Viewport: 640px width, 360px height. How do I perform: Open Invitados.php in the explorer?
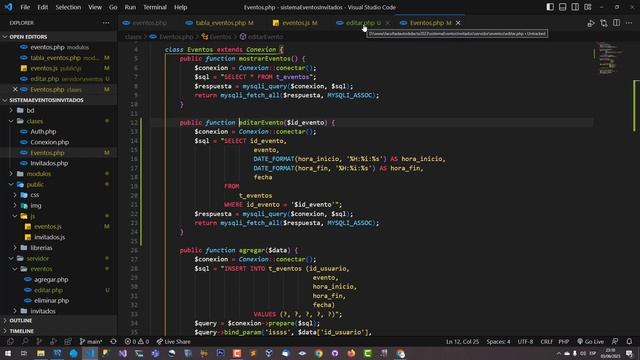[58, 163]
